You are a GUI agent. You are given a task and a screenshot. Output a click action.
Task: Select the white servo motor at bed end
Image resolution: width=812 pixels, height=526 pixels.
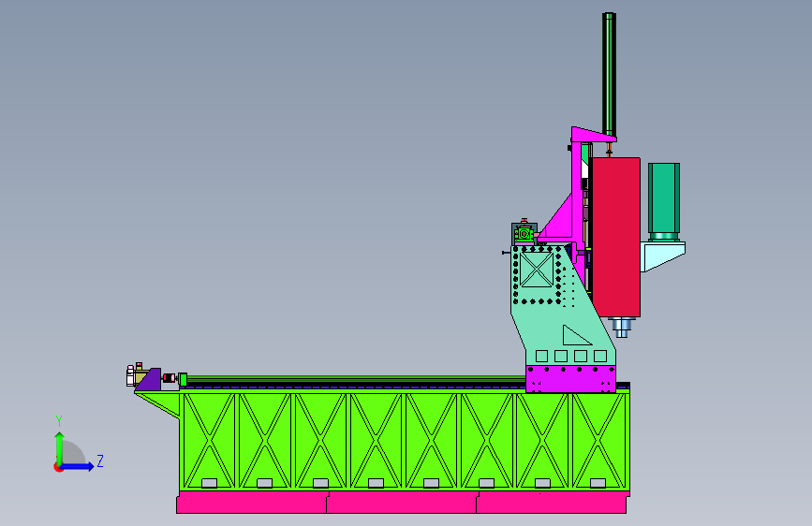130,376
